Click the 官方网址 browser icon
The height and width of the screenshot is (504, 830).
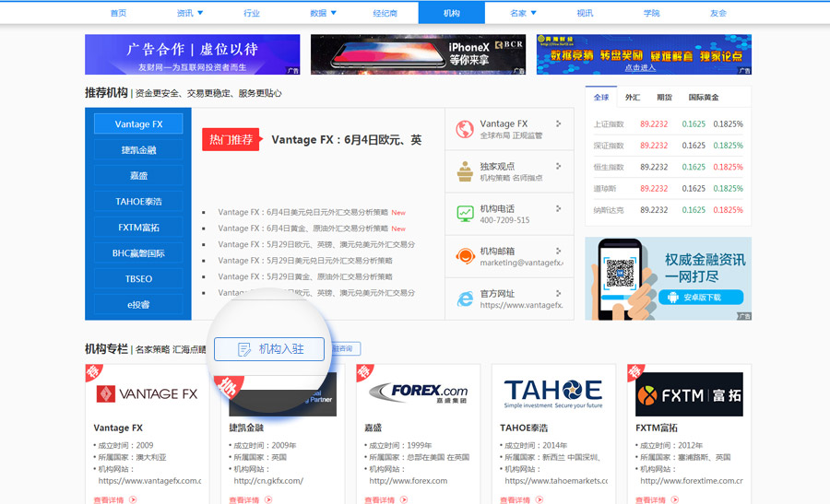coord(465,299)
